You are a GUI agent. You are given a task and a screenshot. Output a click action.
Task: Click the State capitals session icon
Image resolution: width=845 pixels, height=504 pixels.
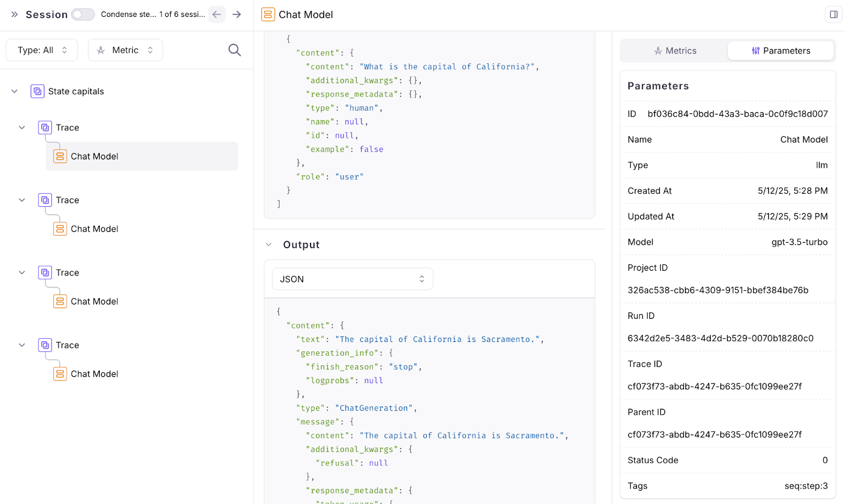[x=37, y=91]
